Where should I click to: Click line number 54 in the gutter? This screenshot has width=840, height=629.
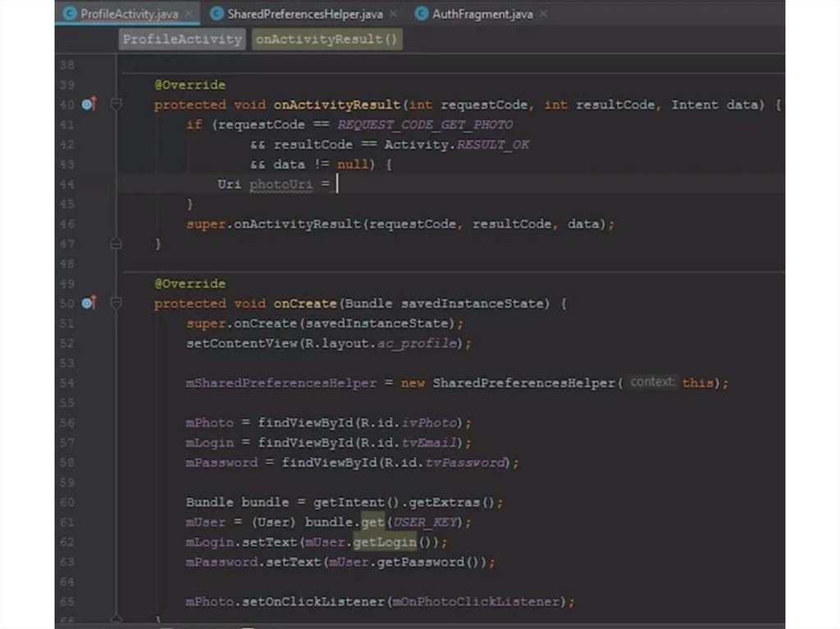tap(67, 383)
